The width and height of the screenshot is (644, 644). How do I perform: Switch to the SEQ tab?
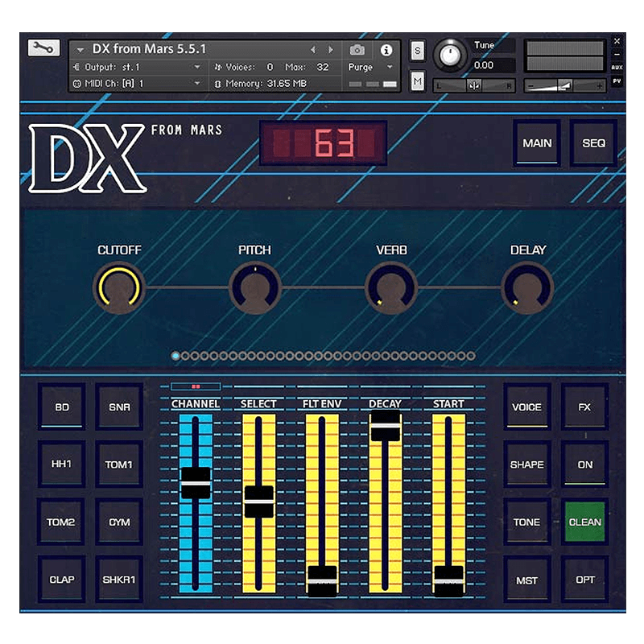tap(593, 143)
